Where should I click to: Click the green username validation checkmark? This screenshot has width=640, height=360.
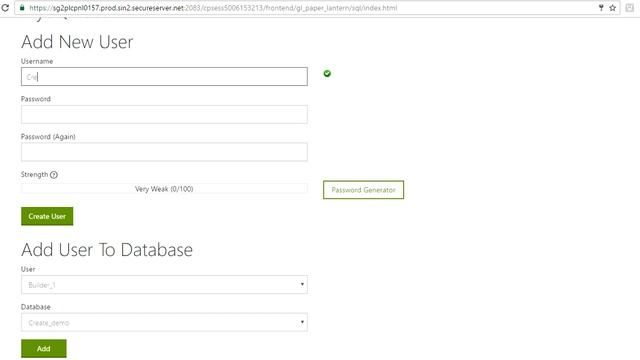pyautogui.click(x=327, y=73)
